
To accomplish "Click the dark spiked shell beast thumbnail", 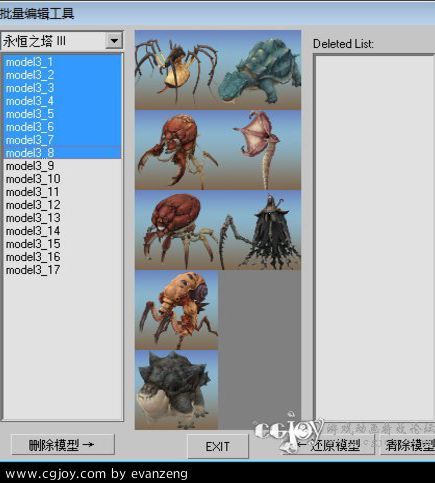I will coord(176,390).
